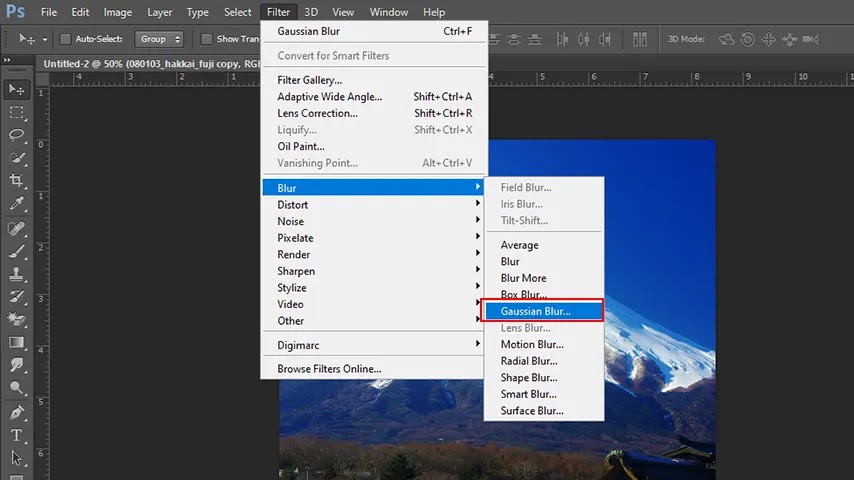Expand the Render submenu
The image size is (854, 480).
coord(373,254)
